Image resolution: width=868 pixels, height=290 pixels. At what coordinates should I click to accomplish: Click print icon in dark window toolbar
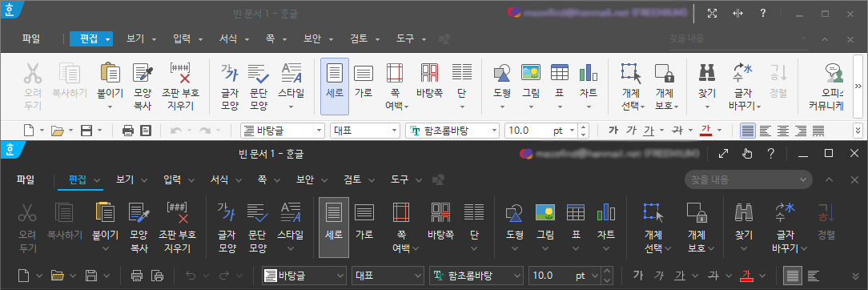click(x=137, y=275)
